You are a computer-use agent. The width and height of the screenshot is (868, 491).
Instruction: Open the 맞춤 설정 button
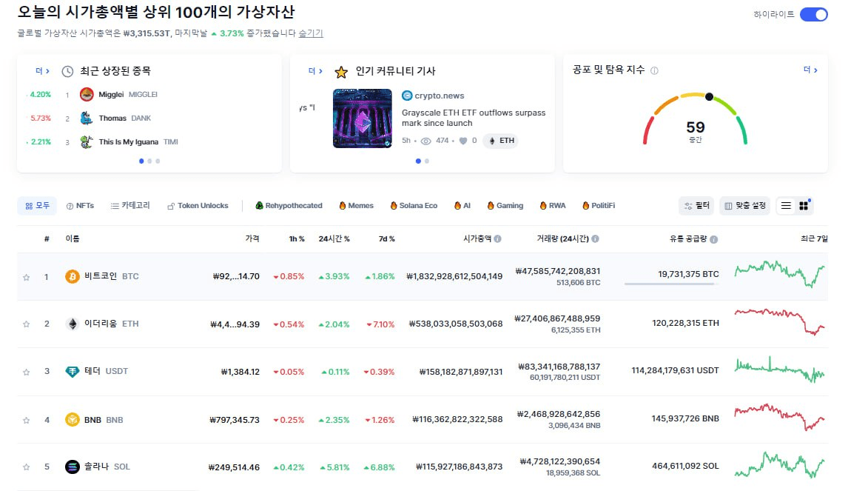(745, 206)
